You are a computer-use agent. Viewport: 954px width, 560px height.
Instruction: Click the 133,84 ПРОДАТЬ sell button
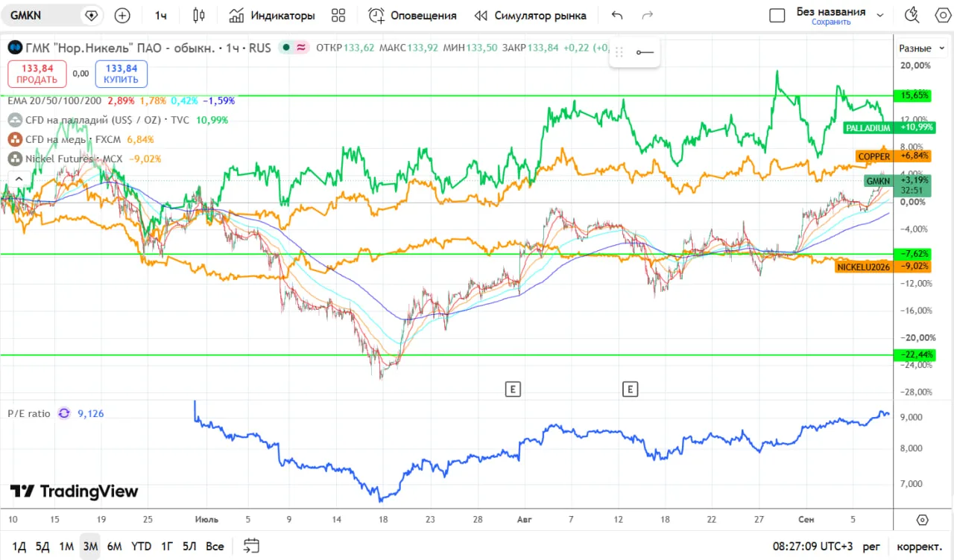point(37,74)
